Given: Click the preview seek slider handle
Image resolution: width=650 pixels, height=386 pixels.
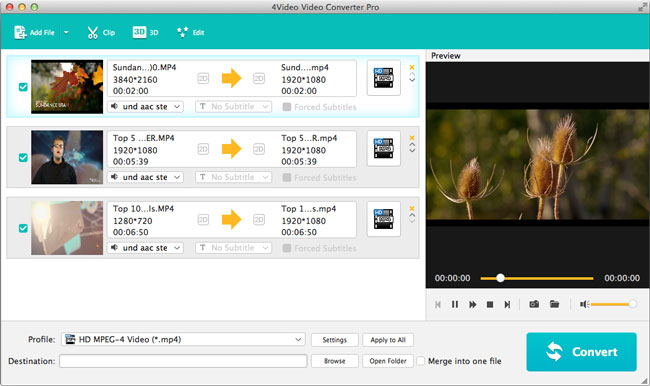Looking at the screenshot, I should click(x=500, y=278).
